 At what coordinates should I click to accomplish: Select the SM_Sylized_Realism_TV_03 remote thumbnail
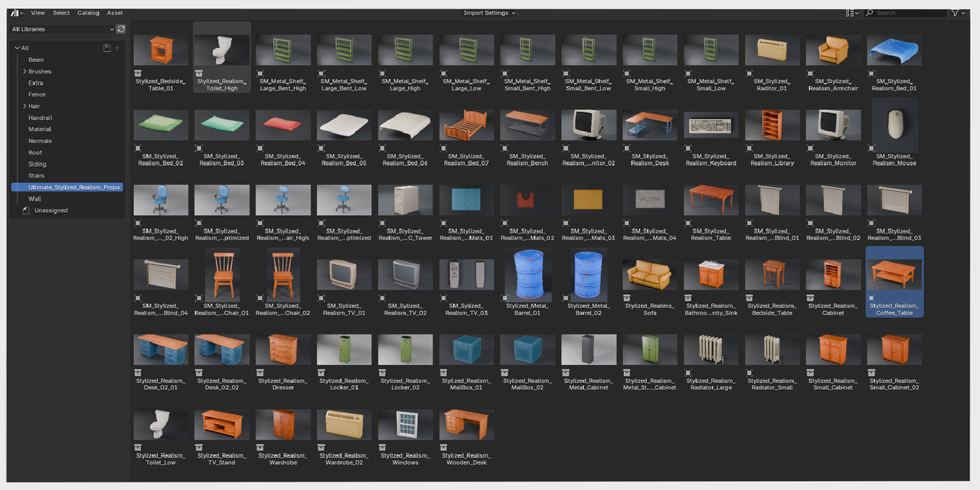pos(466,274)
